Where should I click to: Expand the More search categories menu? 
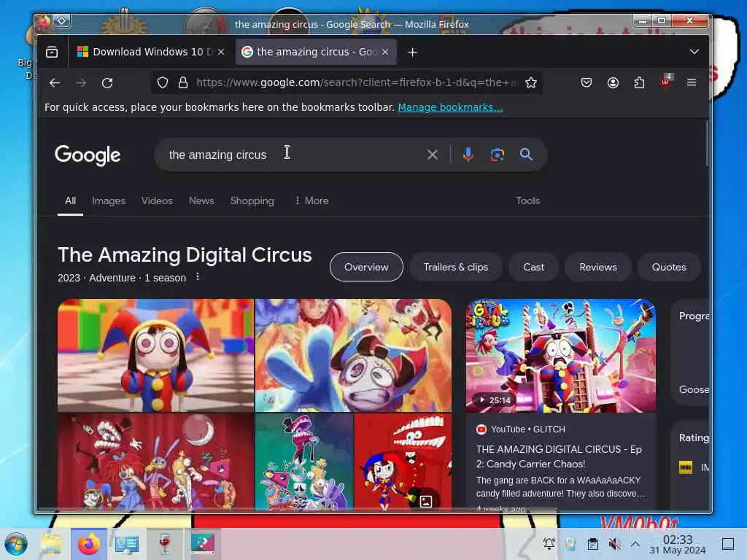(x=311, y=201)
